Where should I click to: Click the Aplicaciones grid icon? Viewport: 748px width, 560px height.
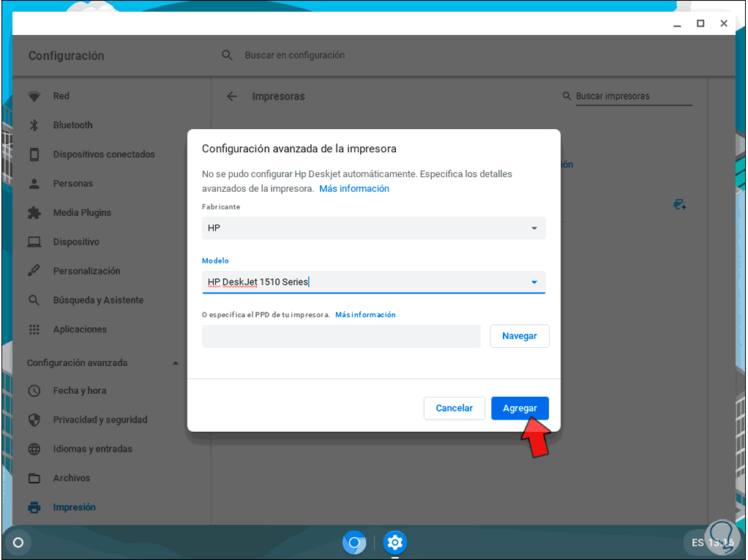34,329
